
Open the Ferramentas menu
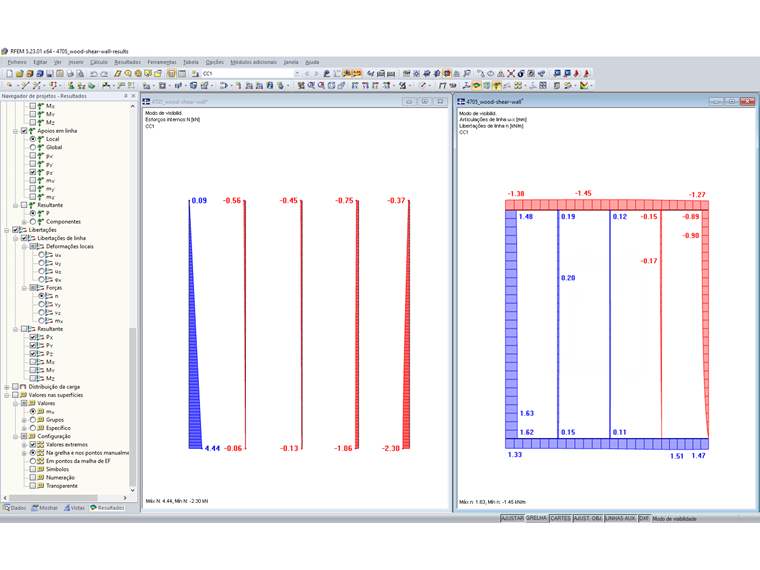[162, 62]
